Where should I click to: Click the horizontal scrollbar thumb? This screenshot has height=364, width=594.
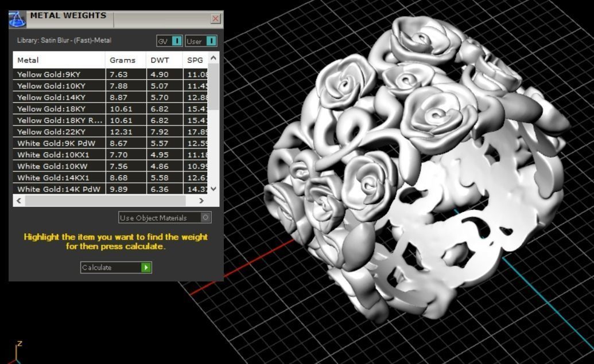point(106,201)
